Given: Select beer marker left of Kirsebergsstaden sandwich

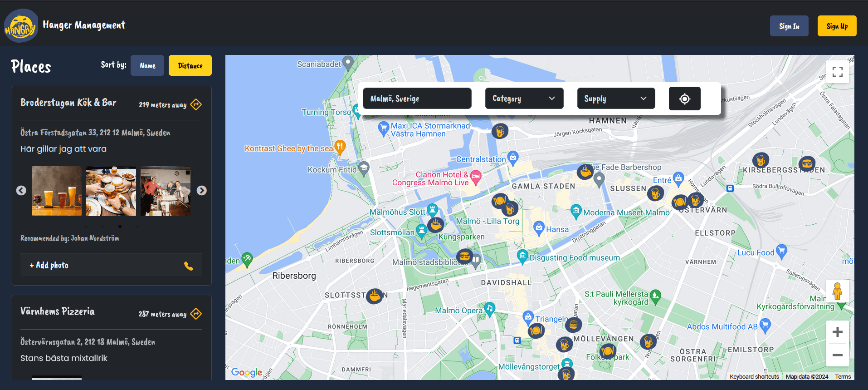Looking at the screenshot, I should coord(761,160).
